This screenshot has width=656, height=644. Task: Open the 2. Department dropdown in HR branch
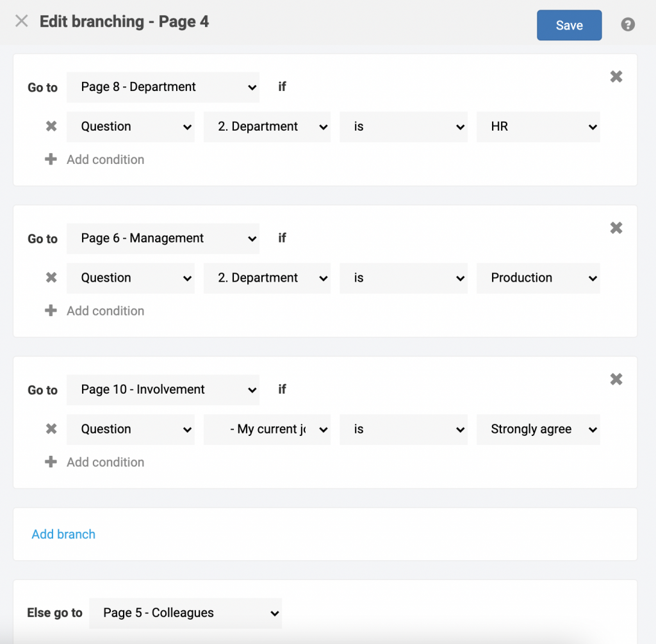point(267,127)
